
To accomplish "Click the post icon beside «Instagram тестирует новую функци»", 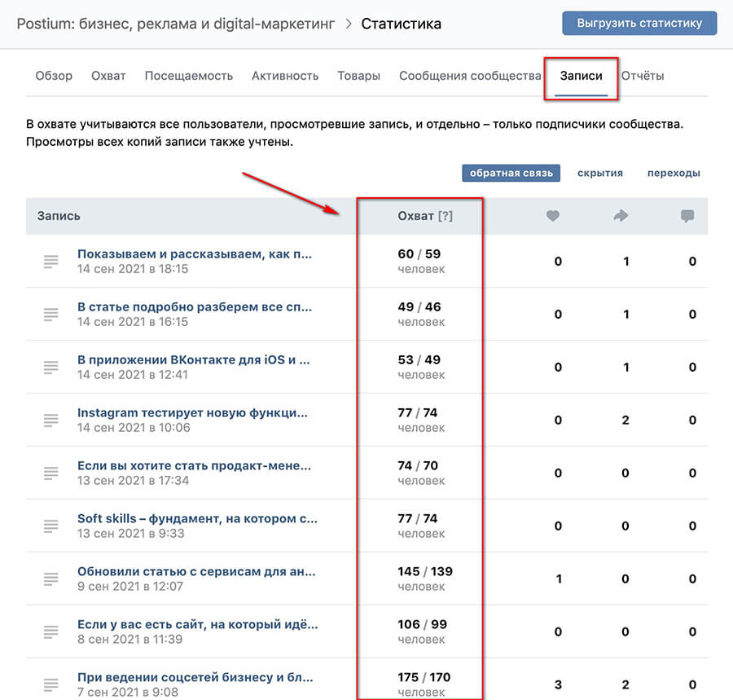I will [x=50, y=419].
